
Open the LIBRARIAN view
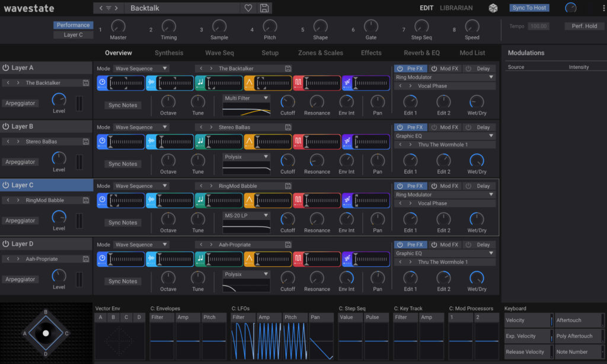pyautogui.click(x=457, y=8)
